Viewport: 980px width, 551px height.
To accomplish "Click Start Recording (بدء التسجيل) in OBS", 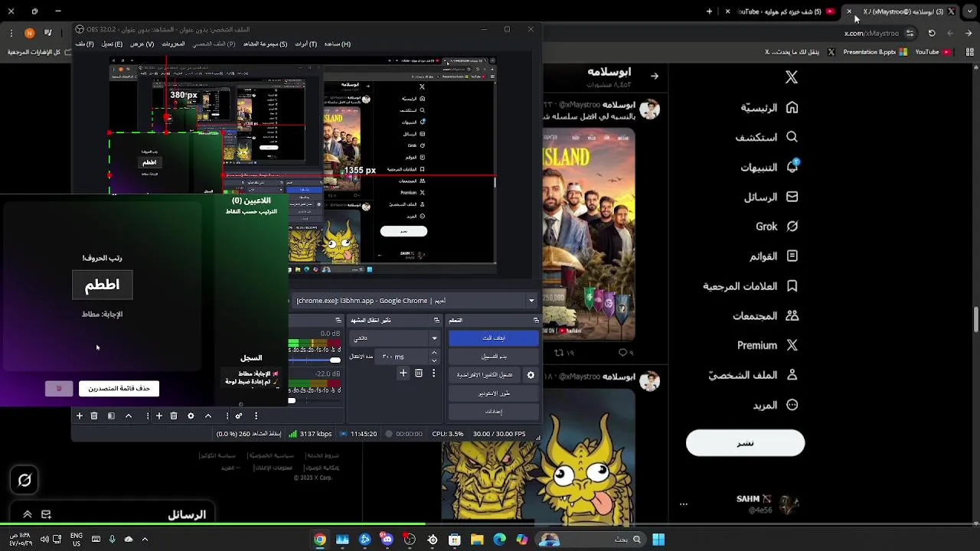I will click(x=494, y=357).
